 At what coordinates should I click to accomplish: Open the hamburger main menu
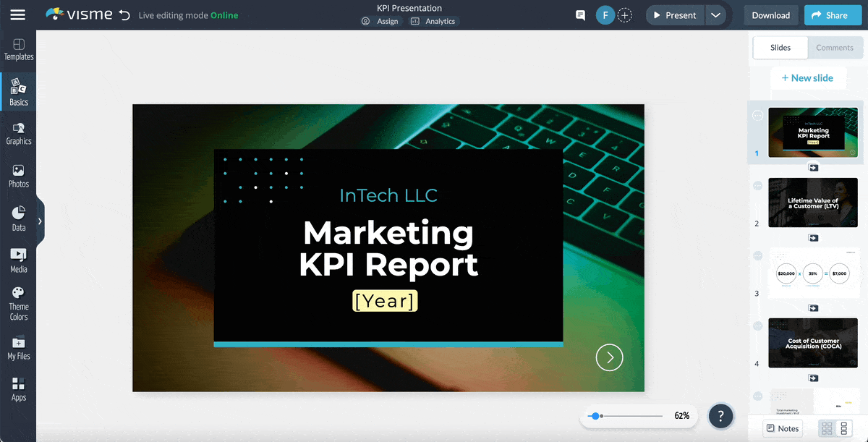click(17, 15)
